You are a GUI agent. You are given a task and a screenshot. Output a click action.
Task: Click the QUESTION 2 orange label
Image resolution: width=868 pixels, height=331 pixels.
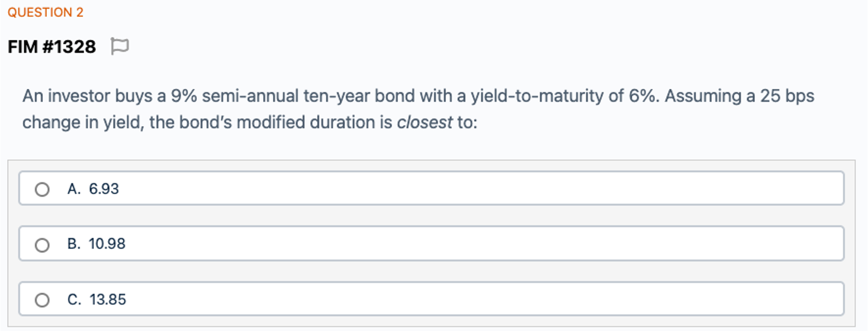pos(45,12)
